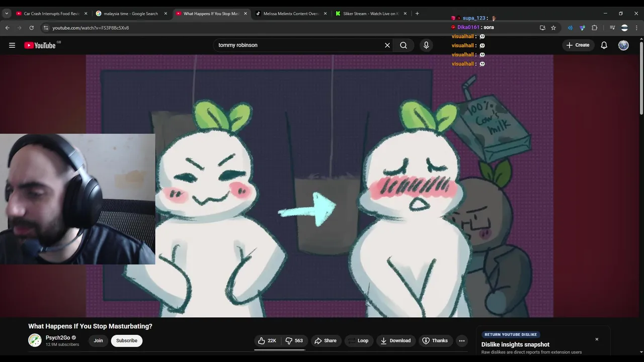
Task: Open more actions three-dot menu
Action: pyautogui.click(x=462, y=341)
